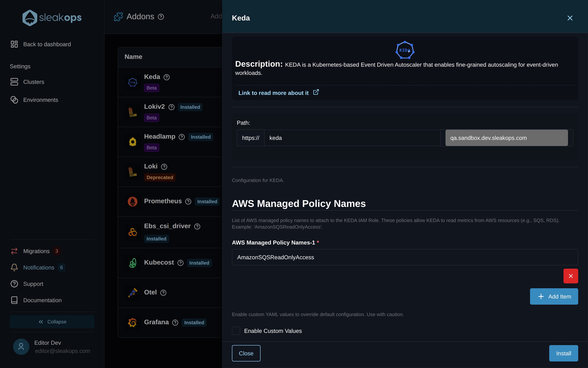Image resolution: width=588 pixels, height=368 pixels.
Task: Click the SleakOps logo
Action: click(x=52, y=18)
